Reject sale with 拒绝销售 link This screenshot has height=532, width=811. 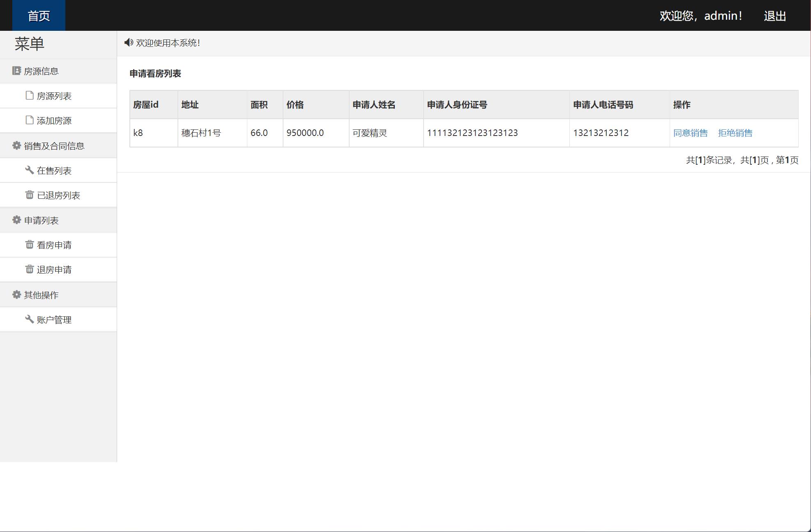point(735,133)
